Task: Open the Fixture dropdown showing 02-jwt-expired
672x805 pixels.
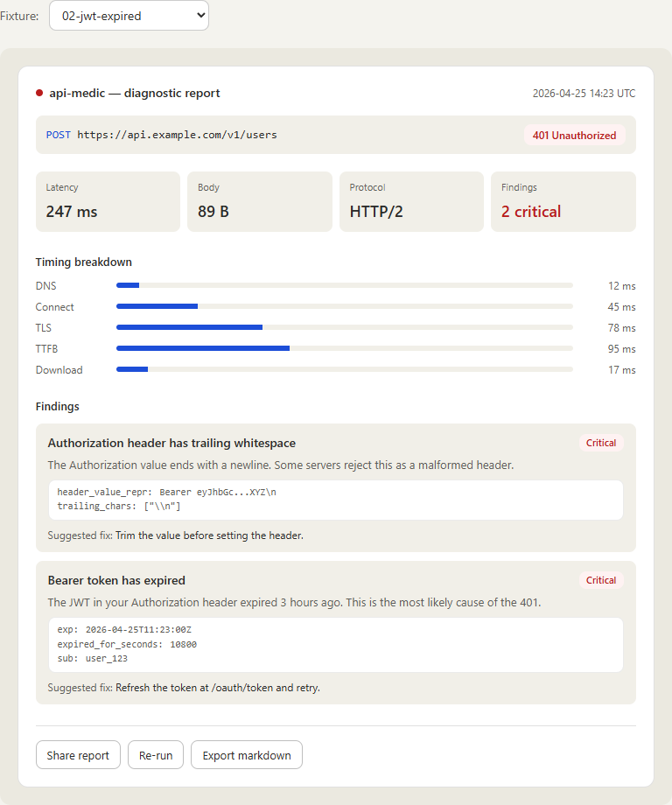Action: [129, 16]
